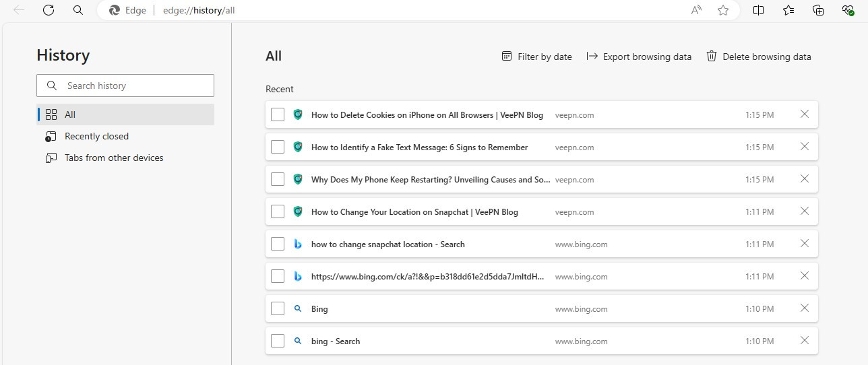Open Tabs from other devices
This screenshot has width=868, height=365.
[125, 158]
